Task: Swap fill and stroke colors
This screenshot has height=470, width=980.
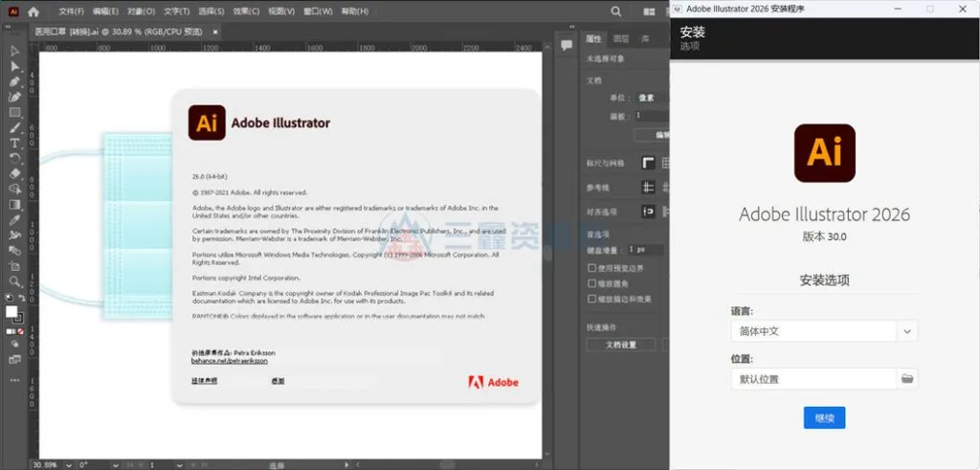Action: tap(22, 298)
